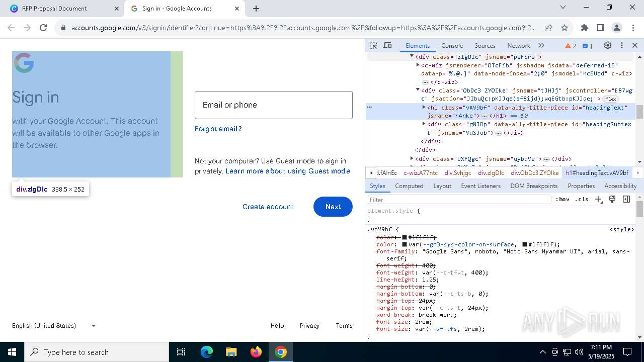Show the warnings count indicator

(x=571, y=46)
